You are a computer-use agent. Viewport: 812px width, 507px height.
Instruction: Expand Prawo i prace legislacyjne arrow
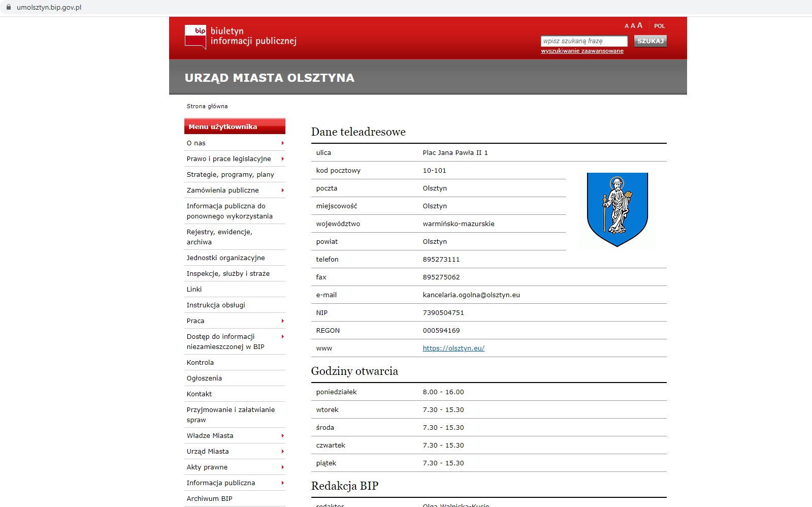tap(282, 159)
